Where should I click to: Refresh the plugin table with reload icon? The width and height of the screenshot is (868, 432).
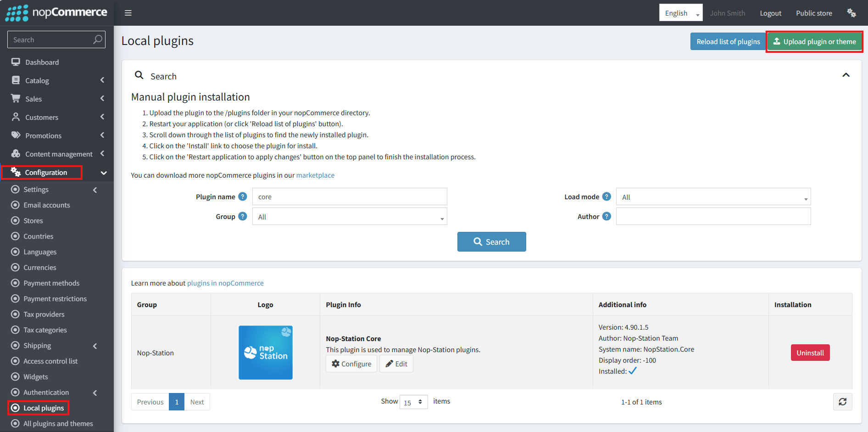pyautogui.click(x=843, y=402)
